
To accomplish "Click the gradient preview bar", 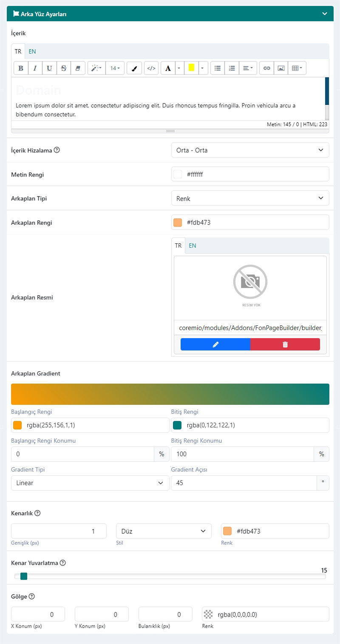I will coord(170,394).
